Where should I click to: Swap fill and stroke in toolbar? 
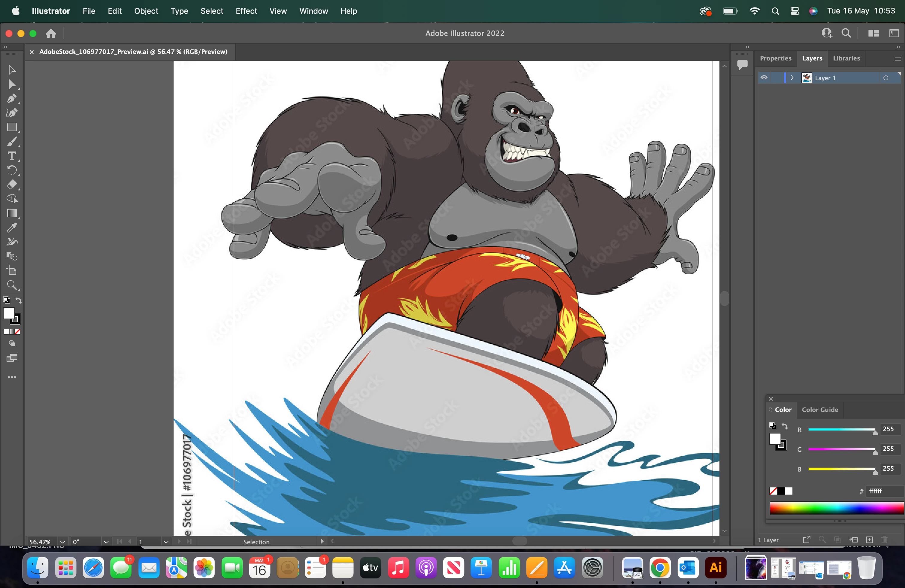19,300
